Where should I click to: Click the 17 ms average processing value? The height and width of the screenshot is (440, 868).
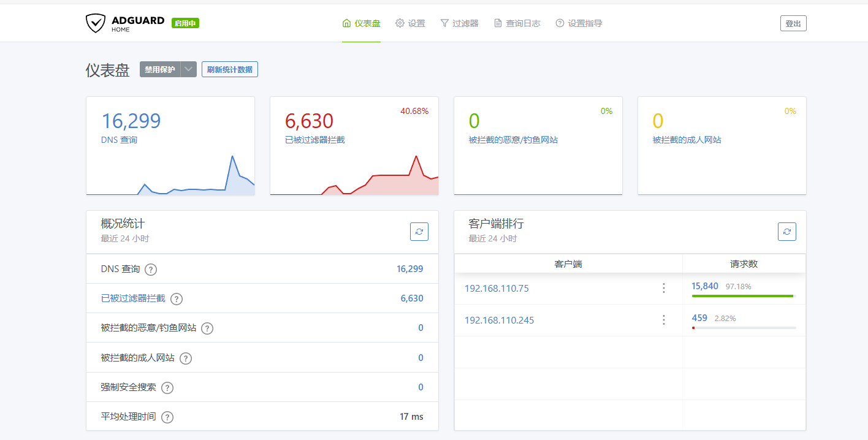[x=411, y=417]
